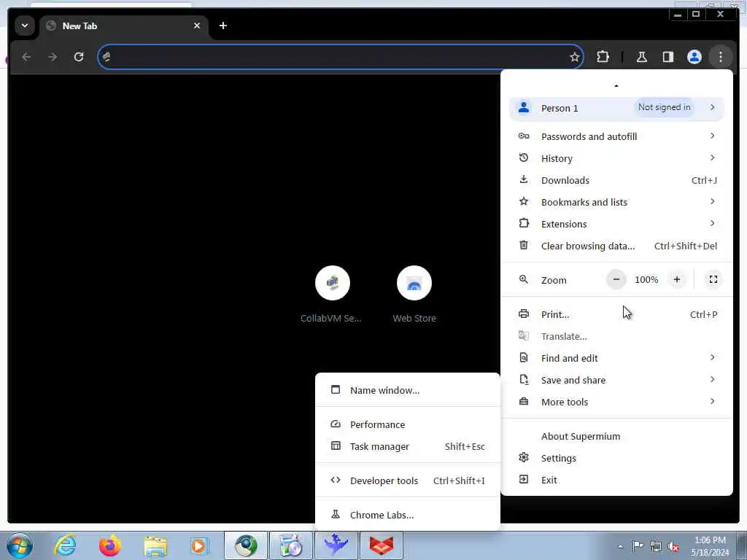Open the Extensions puzzle toolbar icon

[x=603, y=57]
